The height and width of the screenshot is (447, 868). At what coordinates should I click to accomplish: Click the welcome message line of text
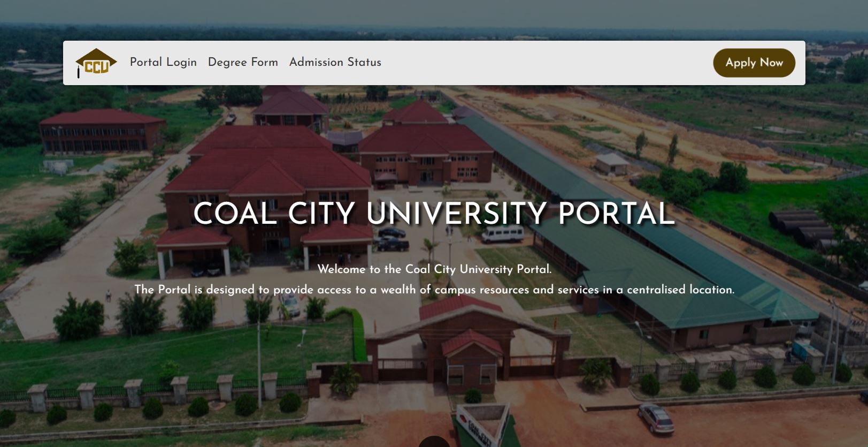[434, 269]
